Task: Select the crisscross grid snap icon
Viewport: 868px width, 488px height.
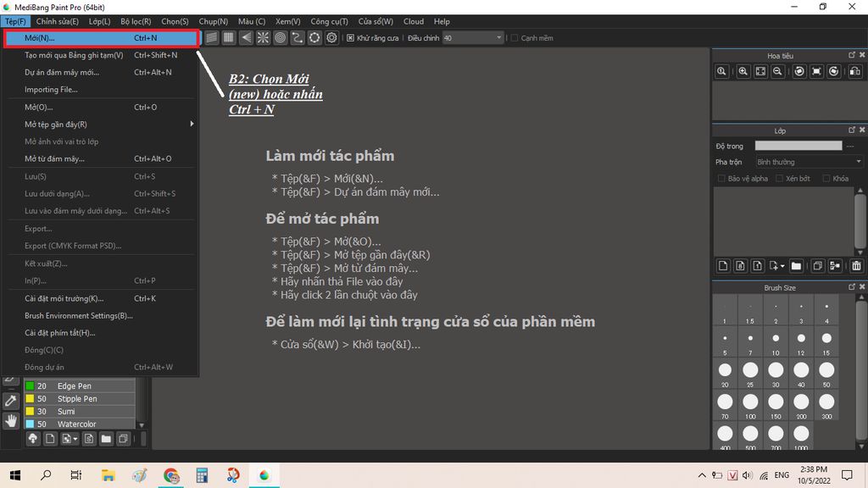Action: coord(229,37)
